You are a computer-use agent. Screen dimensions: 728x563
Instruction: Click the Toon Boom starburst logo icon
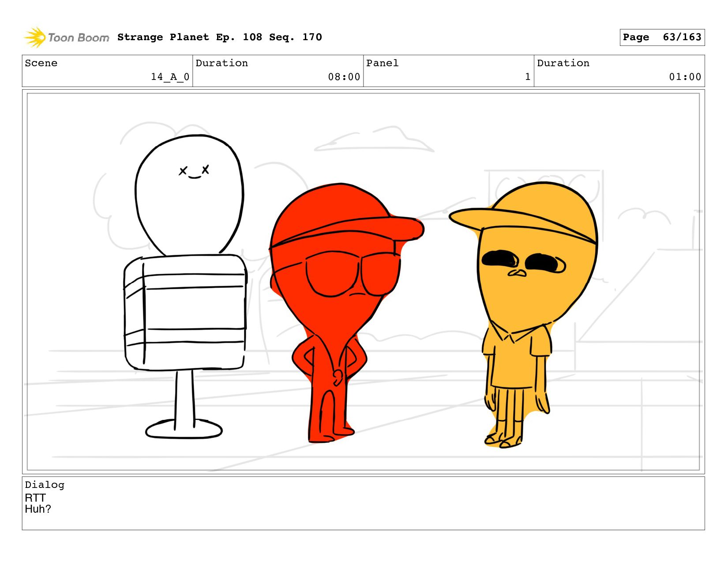click(35, 38)
